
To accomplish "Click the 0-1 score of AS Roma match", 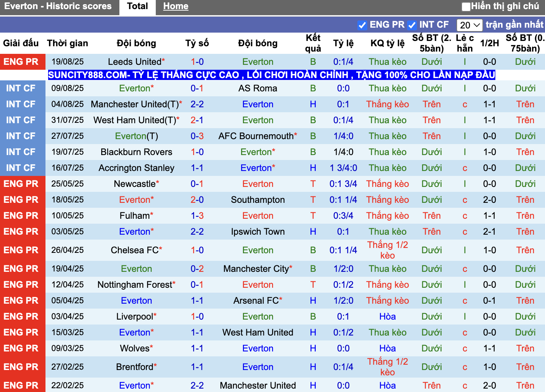I will 197,88.
